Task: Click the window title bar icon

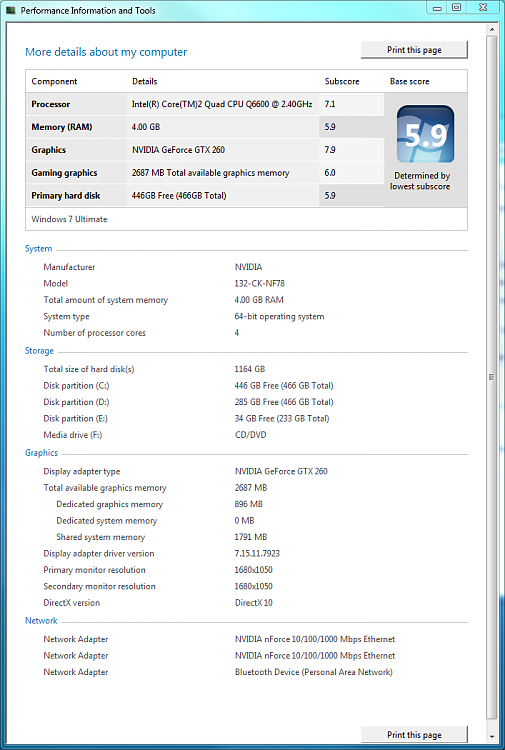Action: 11,10
